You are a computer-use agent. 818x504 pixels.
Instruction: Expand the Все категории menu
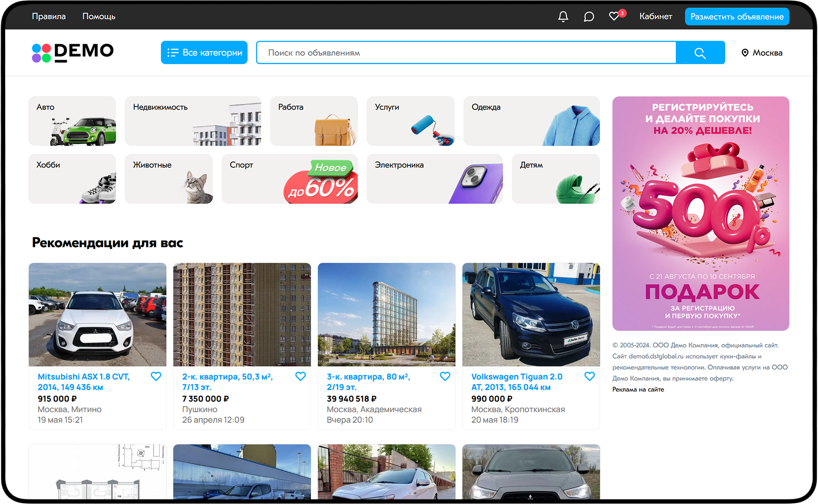tap(204, 52)
